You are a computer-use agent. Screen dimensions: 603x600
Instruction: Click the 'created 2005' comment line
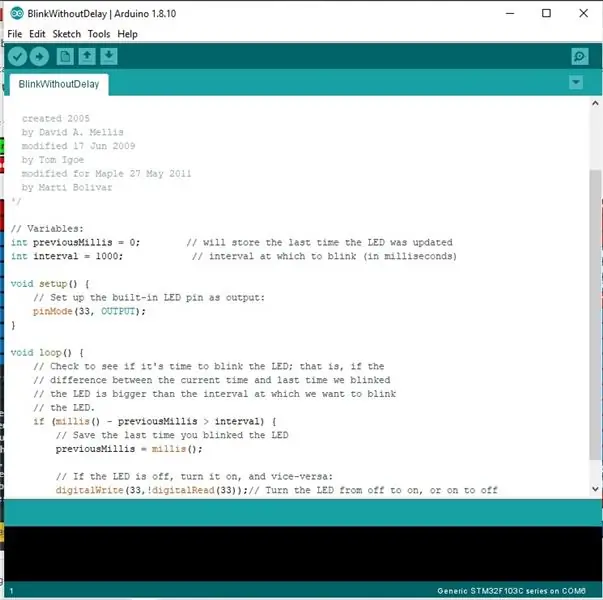tap(56, 118)
